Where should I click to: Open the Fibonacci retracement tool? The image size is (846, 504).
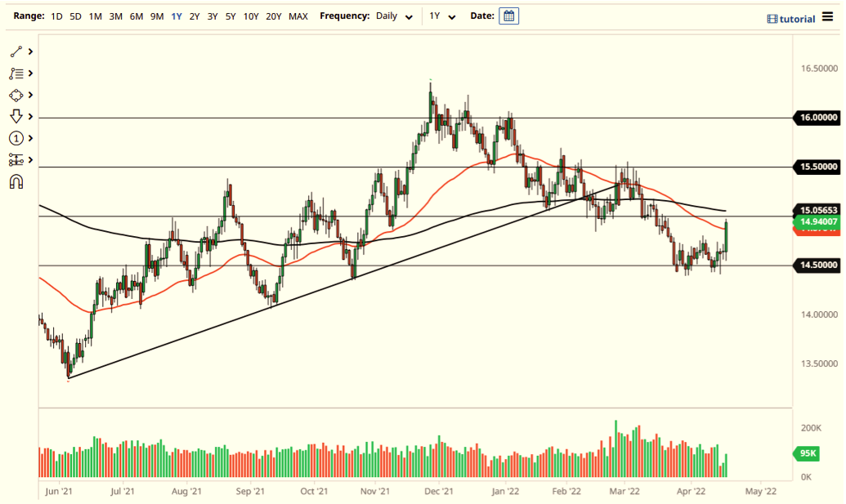[15, 73]
